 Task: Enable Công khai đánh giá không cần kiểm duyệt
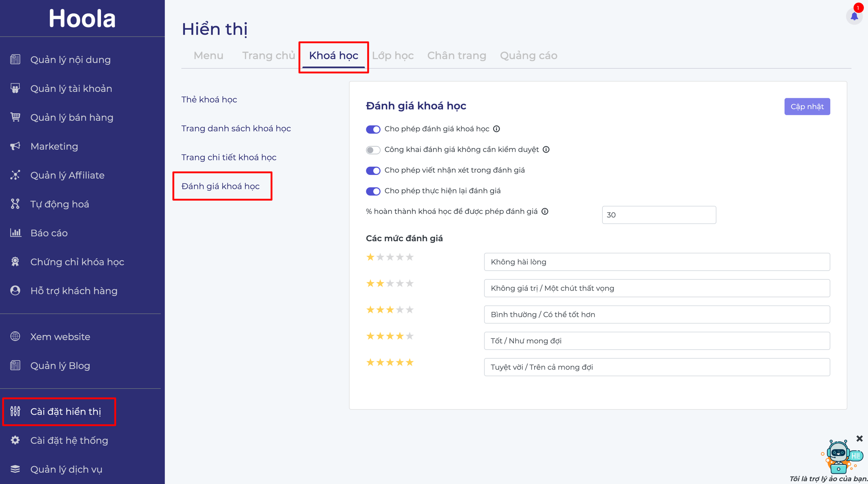click(x=373, y=150)
